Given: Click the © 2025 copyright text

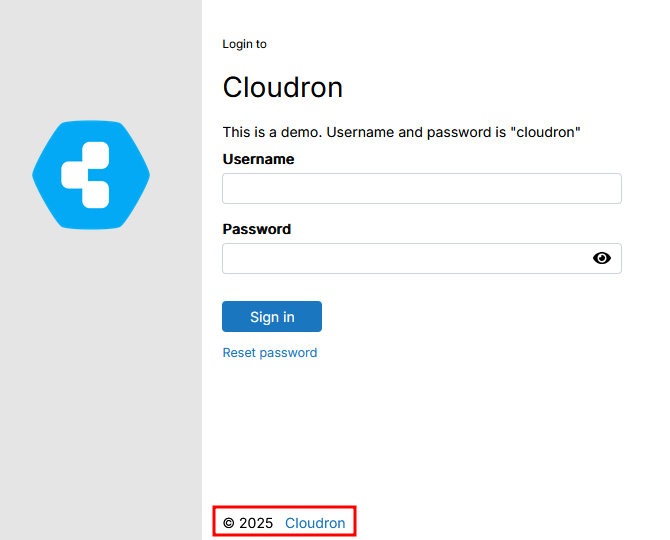Looking at the screenshot, I should tap(248, 523).
